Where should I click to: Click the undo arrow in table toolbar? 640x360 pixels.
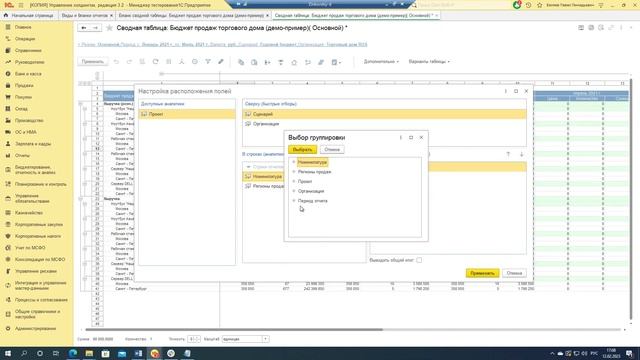click(x=116, y=62)
